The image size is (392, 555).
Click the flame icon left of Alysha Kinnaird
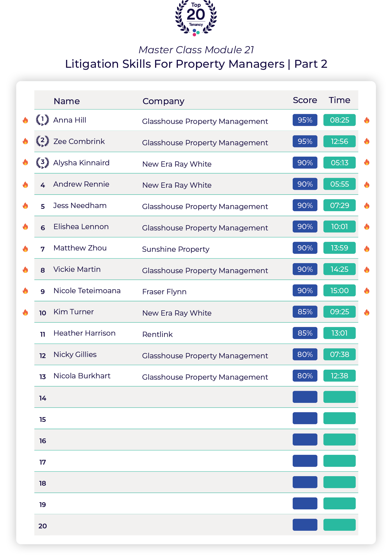tap(25, 162)
